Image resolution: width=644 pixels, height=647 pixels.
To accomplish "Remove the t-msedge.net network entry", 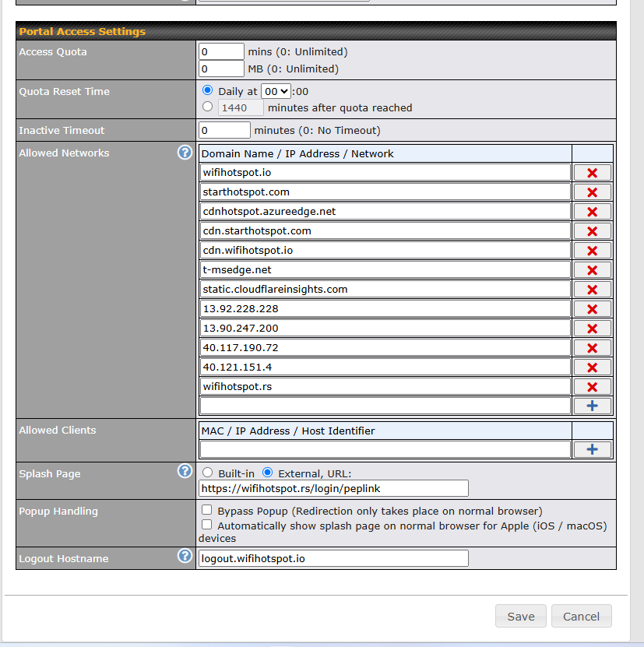I will pyautogui.click(x=592, y=270).
